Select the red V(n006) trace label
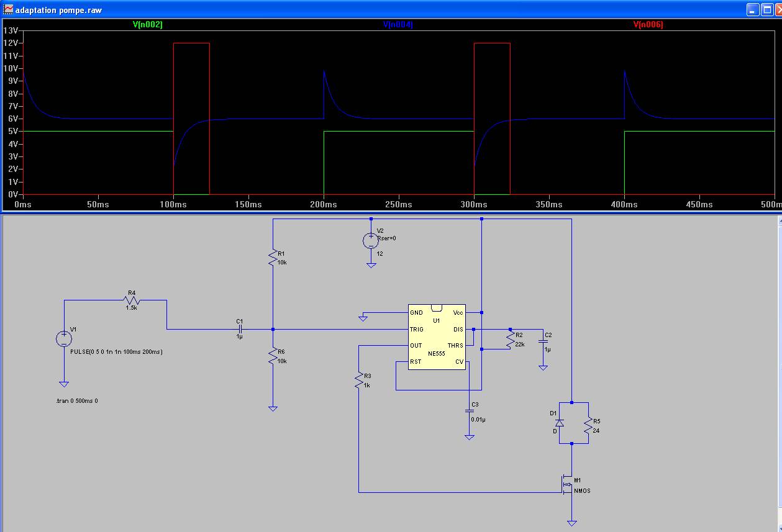The height and width of the screenshot is (532, 782). click(648, 25)
